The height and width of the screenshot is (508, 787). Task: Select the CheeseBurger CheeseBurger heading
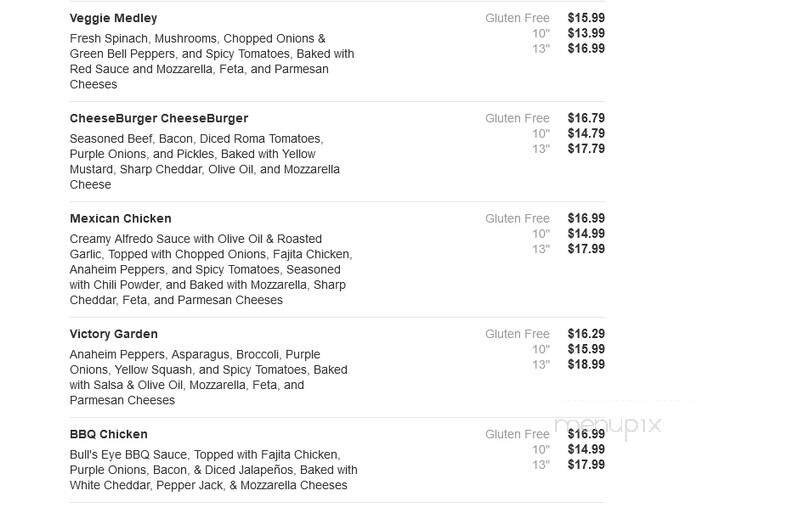pos(158,118)
